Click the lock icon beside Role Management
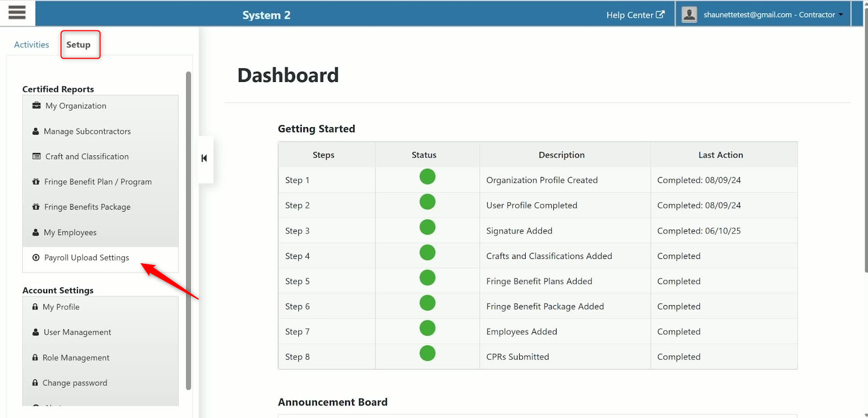The width and height of the screenshot is (868, 418). [35, 357]
